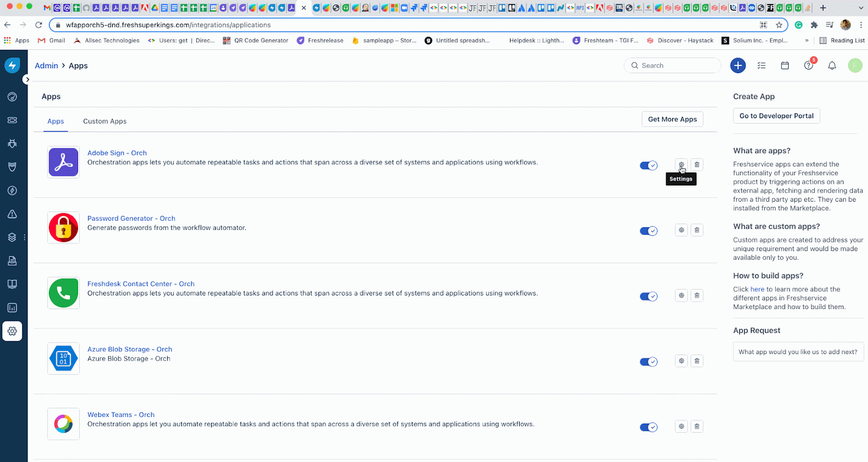Delete the Password Generator - Orch app
868x462 pixels.
697,230
